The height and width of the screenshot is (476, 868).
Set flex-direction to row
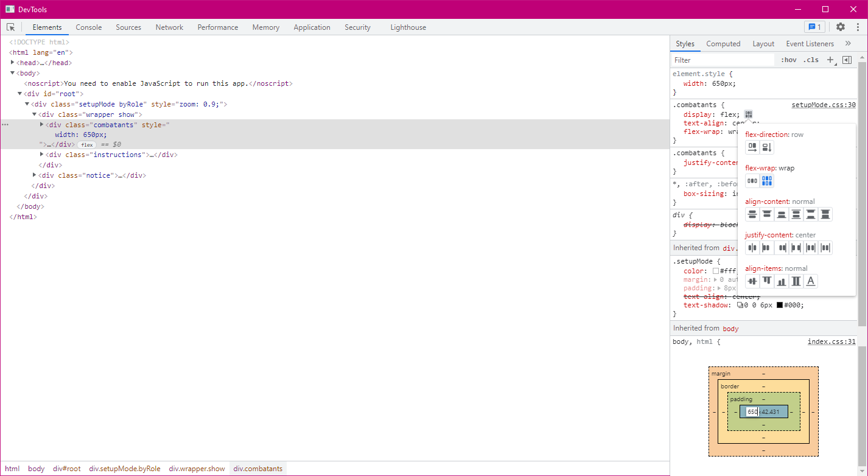tap(753, 147)
